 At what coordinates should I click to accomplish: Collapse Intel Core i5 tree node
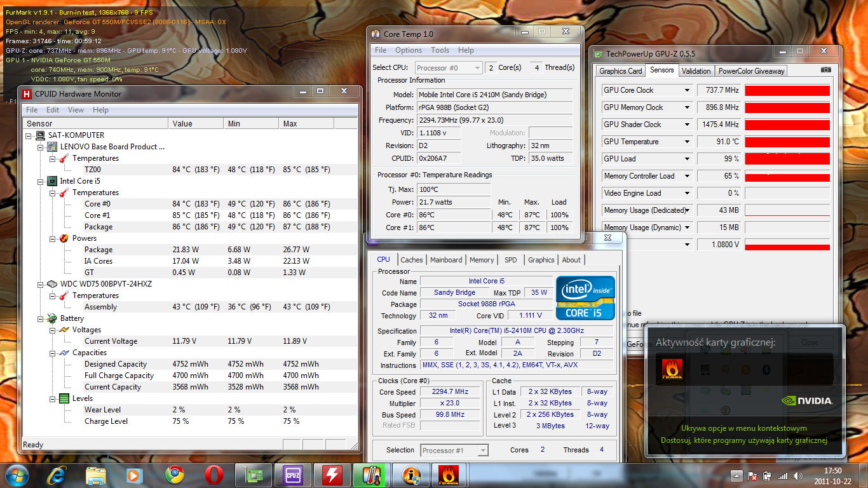coord(41,181)
